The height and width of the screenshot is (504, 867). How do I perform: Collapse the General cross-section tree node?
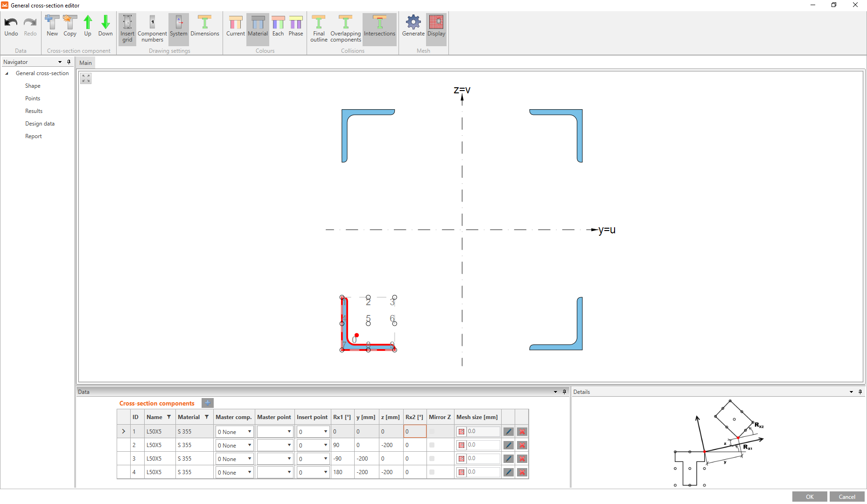7,73
